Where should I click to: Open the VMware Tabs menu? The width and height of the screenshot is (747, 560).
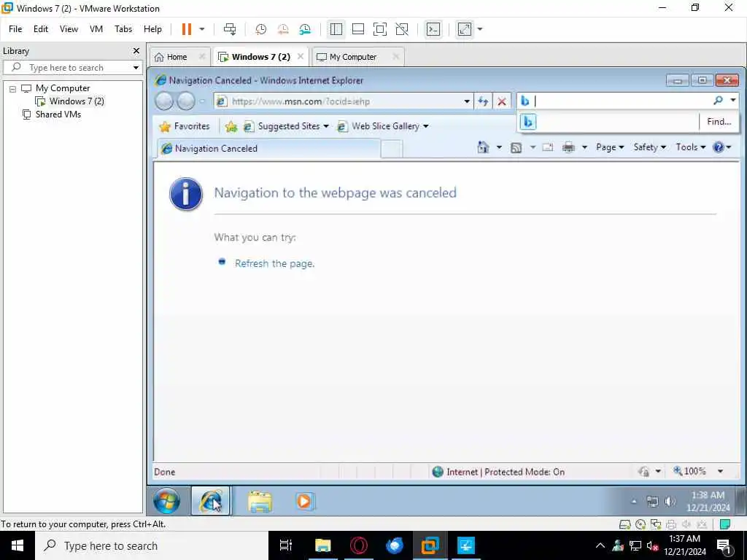point(123,29)
